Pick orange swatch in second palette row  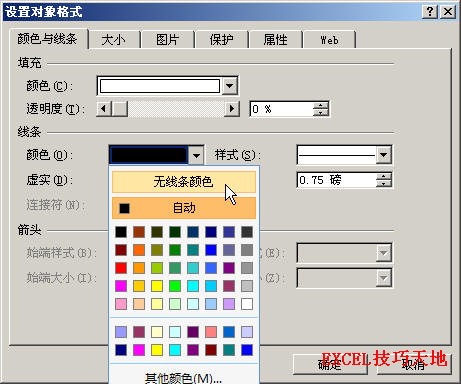[139, 250]
